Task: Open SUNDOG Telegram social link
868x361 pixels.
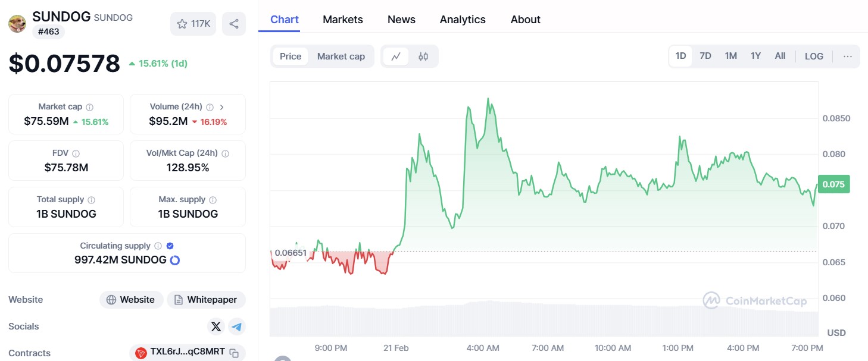Action: (237, 327)
